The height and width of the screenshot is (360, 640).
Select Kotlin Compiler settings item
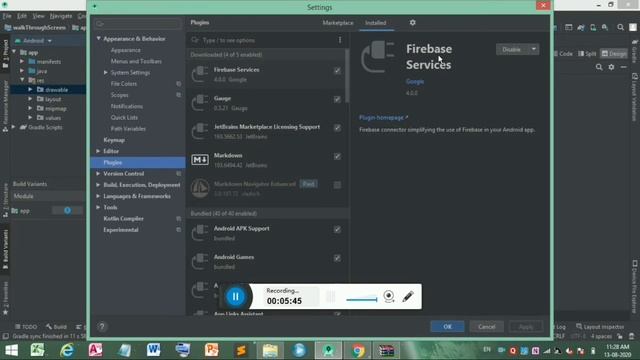click(x=123, y=219)
